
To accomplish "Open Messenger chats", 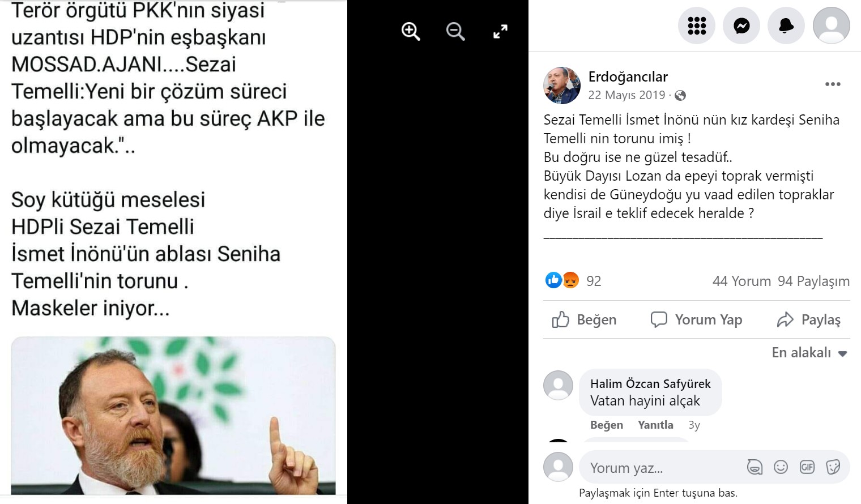I will click(741, 25).
